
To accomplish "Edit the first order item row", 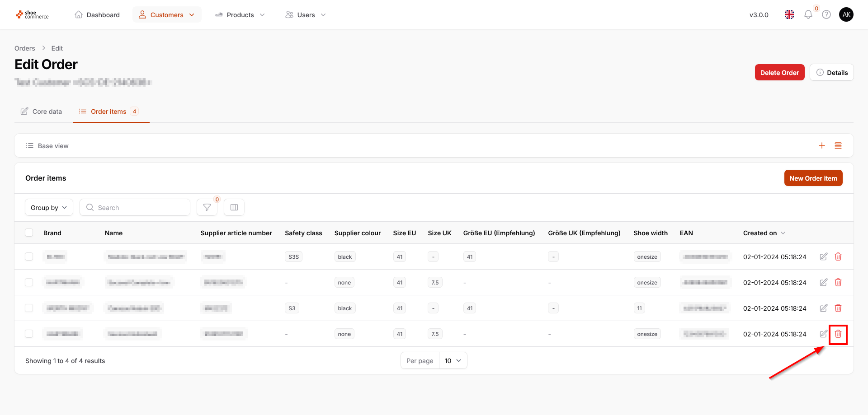I will click(x=824, y=257).
